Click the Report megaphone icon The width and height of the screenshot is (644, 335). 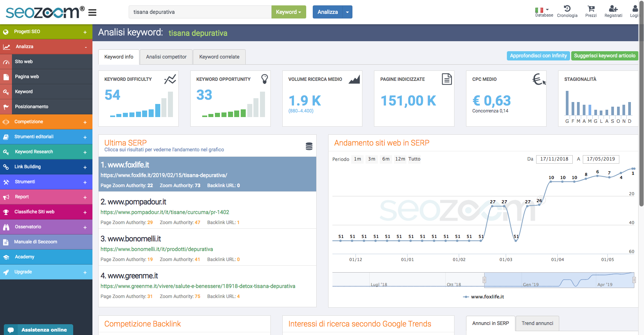tap(6, 197)
